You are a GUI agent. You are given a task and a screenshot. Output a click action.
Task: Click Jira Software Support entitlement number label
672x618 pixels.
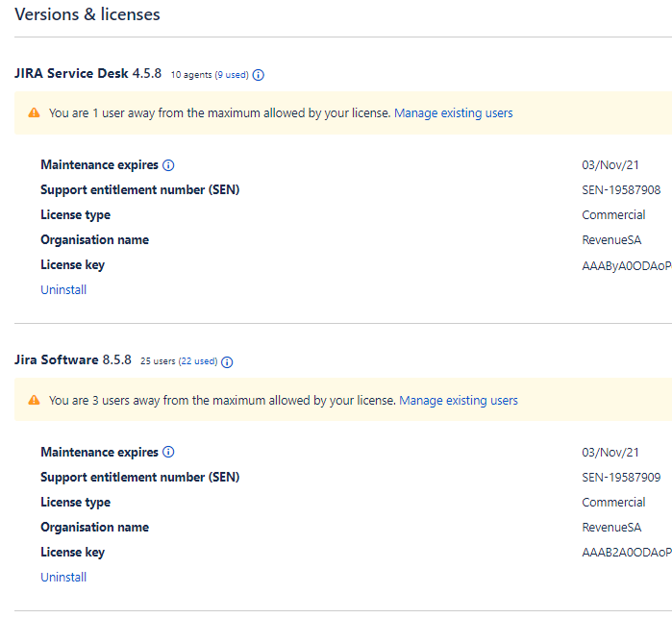coord(139,477)
